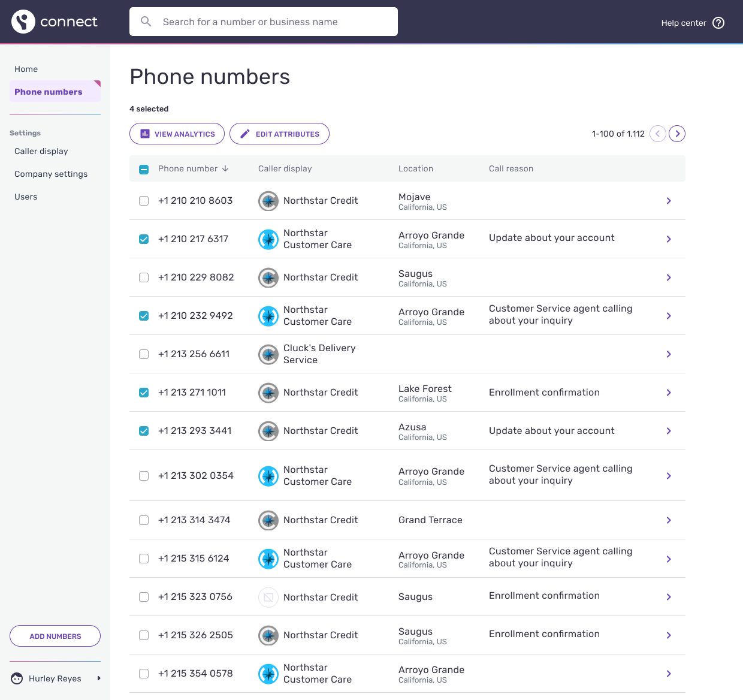This screenshot has height=700, width=743.
Task: Expand details for +1 213 271 1011 row
Action: pos(668,393)
